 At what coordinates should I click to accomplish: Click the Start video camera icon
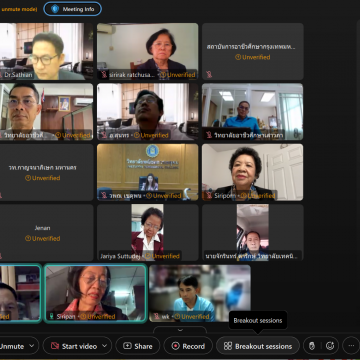tap(55, 346)
